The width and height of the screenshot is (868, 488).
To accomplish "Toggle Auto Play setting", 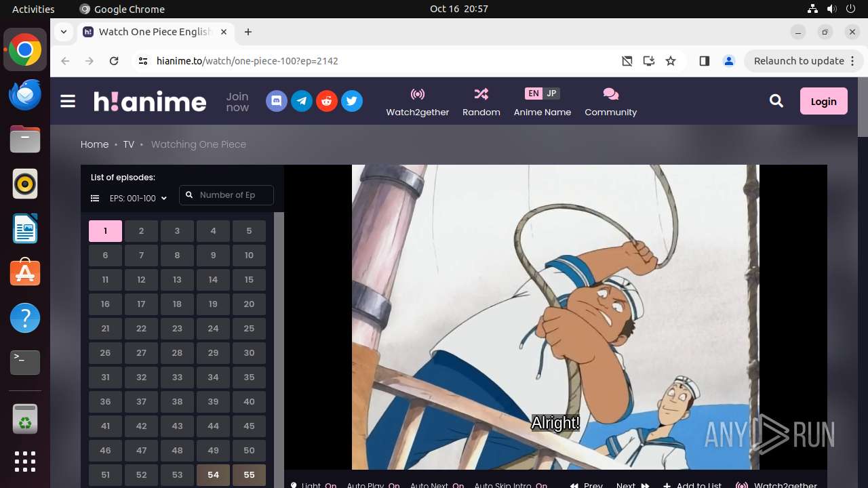I will pyautogui.click(x=373, y=485).
